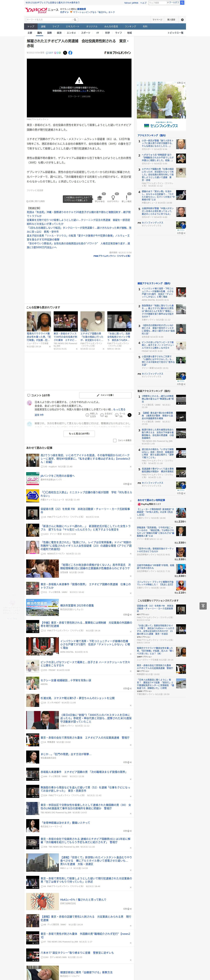210x980 pixels.
Task: Click the 記事に関する報告 report link
Action: click(x=35, y=201)
